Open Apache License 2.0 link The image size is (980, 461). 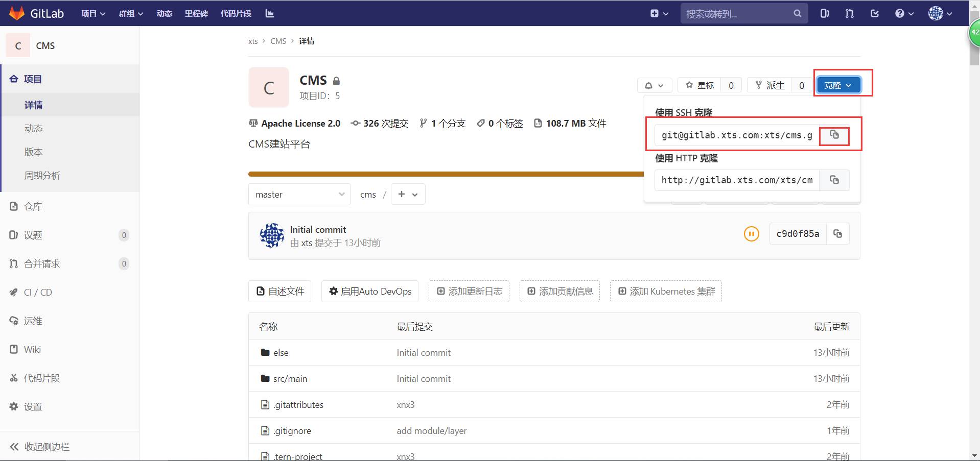(295, 123)
